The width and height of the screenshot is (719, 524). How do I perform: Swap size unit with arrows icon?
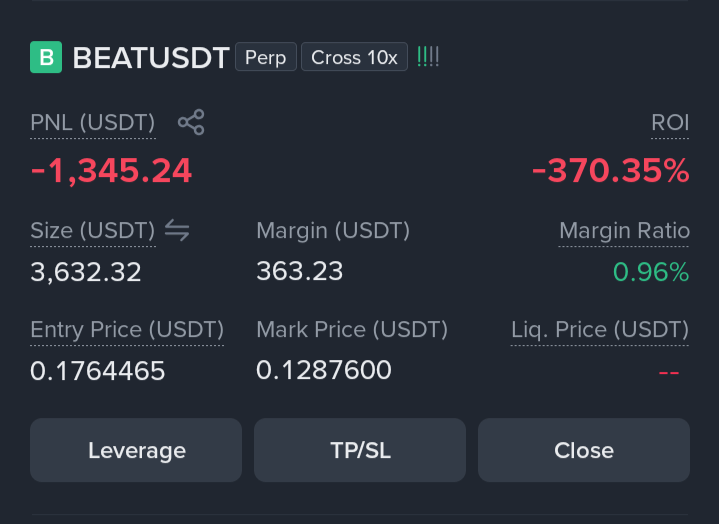(177, 230)
